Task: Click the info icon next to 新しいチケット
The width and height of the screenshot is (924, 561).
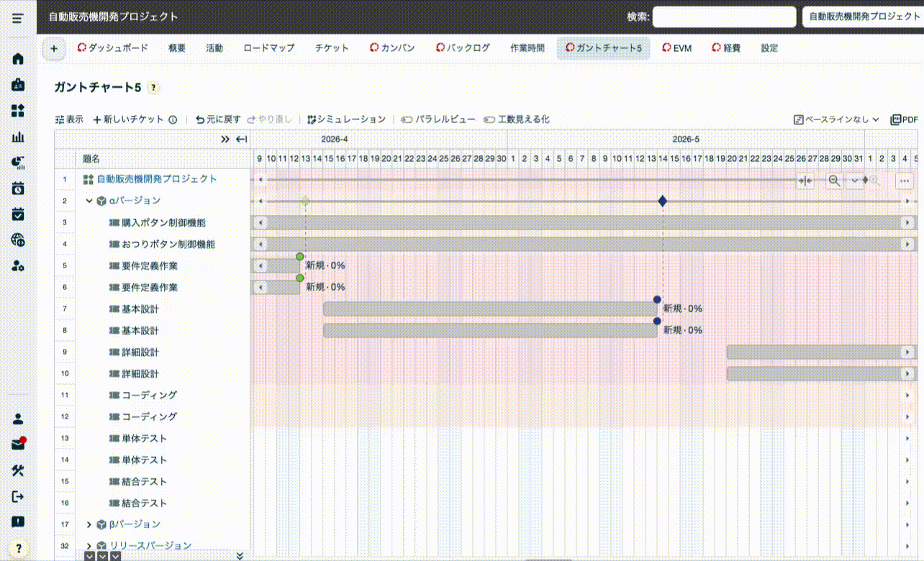Action: click(x=173, y=120)
